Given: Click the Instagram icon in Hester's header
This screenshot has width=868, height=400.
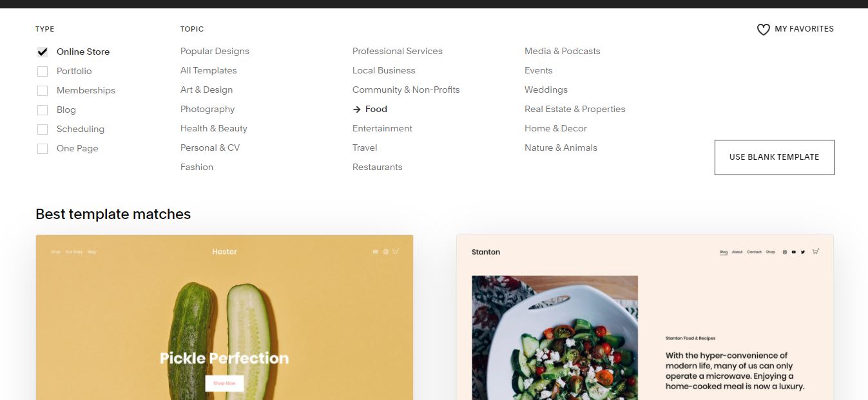Looking at the screenshot, I should (385, 251).
